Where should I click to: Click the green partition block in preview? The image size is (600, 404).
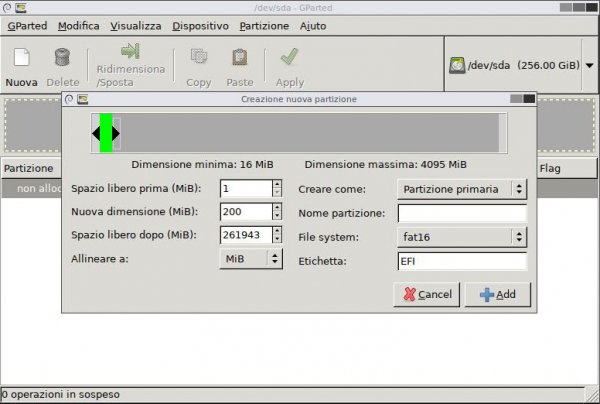[106, 133]
